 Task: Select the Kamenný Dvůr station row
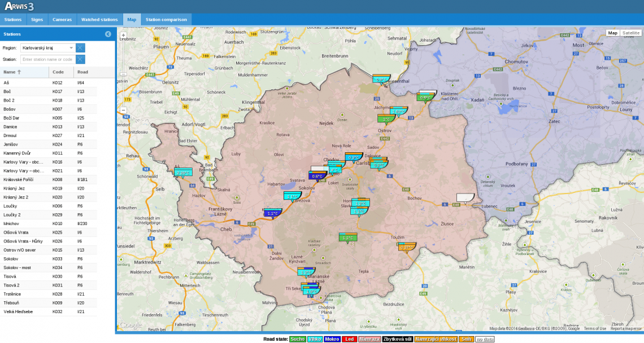point(49,153)
